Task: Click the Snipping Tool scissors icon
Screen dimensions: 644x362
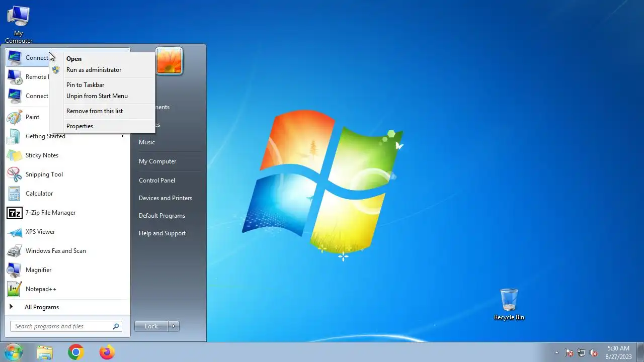Action: click(15, 174)
